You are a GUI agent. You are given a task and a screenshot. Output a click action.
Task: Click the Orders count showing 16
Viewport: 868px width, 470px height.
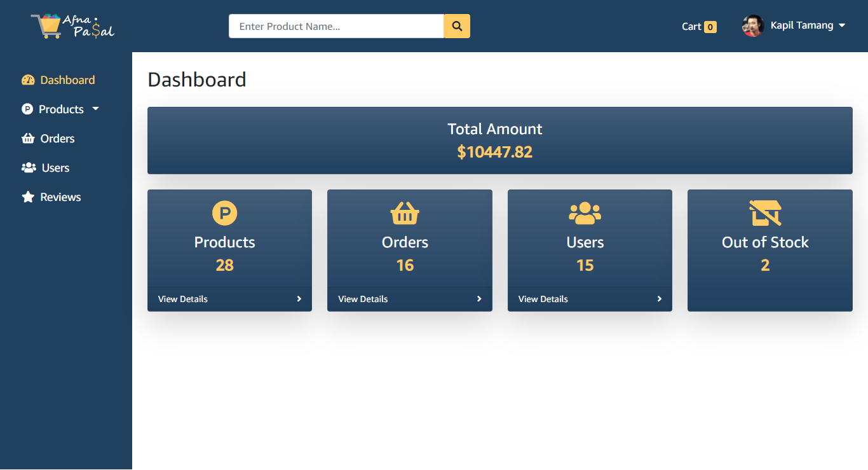pyautogui.click(x=405, y=265)
